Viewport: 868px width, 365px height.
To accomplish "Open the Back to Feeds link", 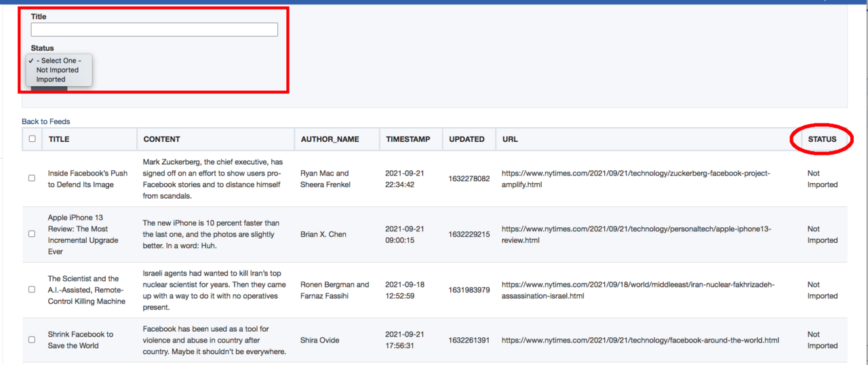I will (x=45, y=121).
